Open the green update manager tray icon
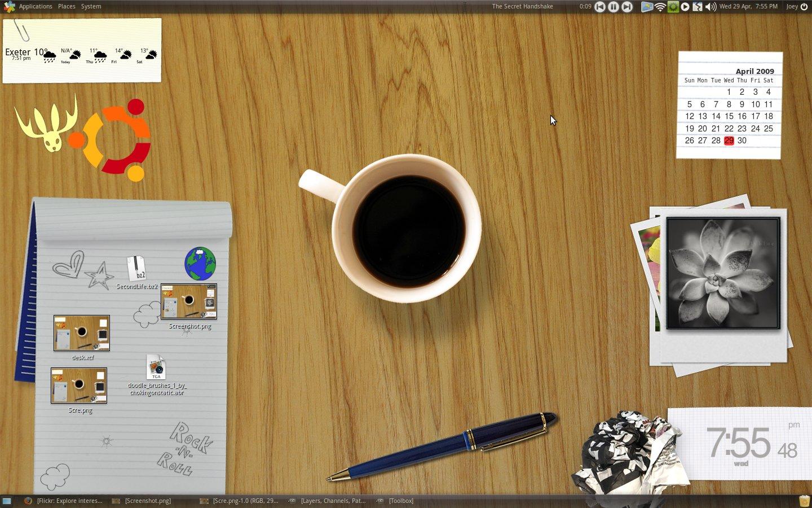Viewport: 812px width, 508px height. 672,7
